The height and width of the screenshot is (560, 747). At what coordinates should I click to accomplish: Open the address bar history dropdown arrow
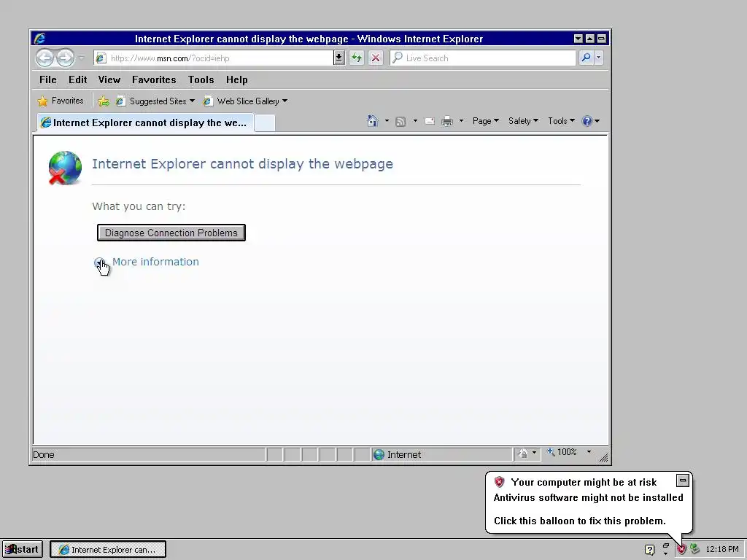338,58
